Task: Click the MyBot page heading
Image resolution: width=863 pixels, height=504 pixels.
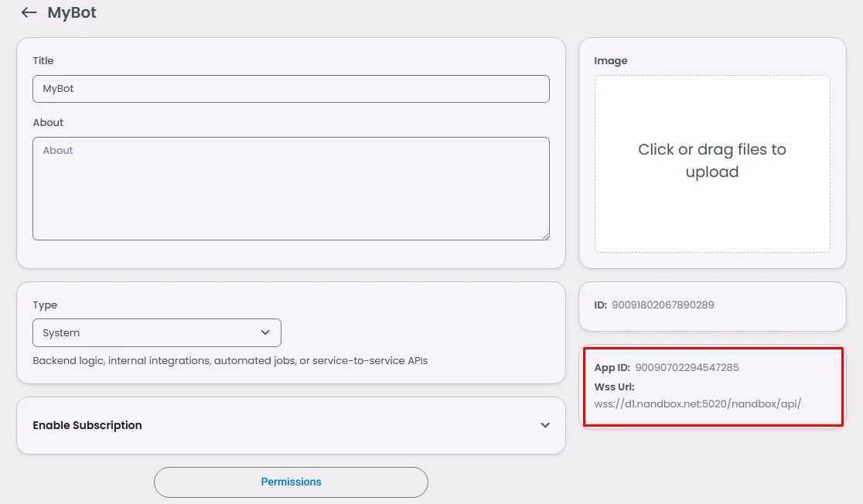Action: pyautogui.click(x=72, y=12)
